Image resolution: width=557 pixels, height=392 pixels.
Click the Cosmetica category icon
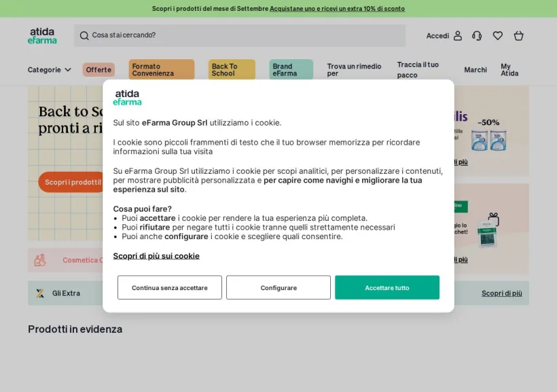tap(40, 260)
